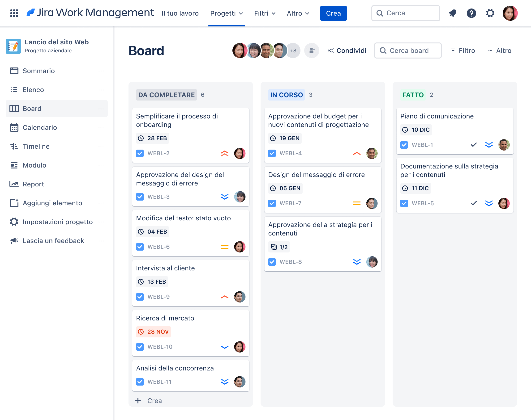The height and width of the screenshot is (420, 531).
Task: Click the add people icon on board
Action: 312,51
